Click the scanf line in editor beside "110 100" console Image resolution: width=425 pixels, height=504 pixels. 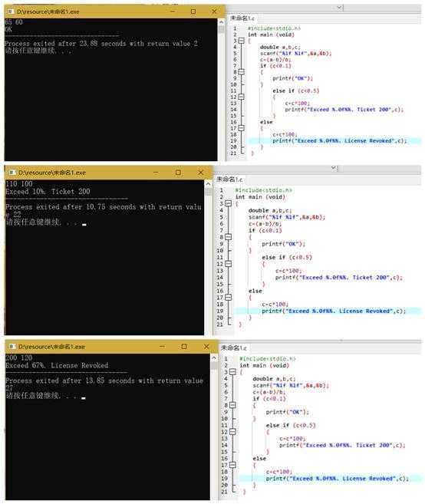point(287,217)
